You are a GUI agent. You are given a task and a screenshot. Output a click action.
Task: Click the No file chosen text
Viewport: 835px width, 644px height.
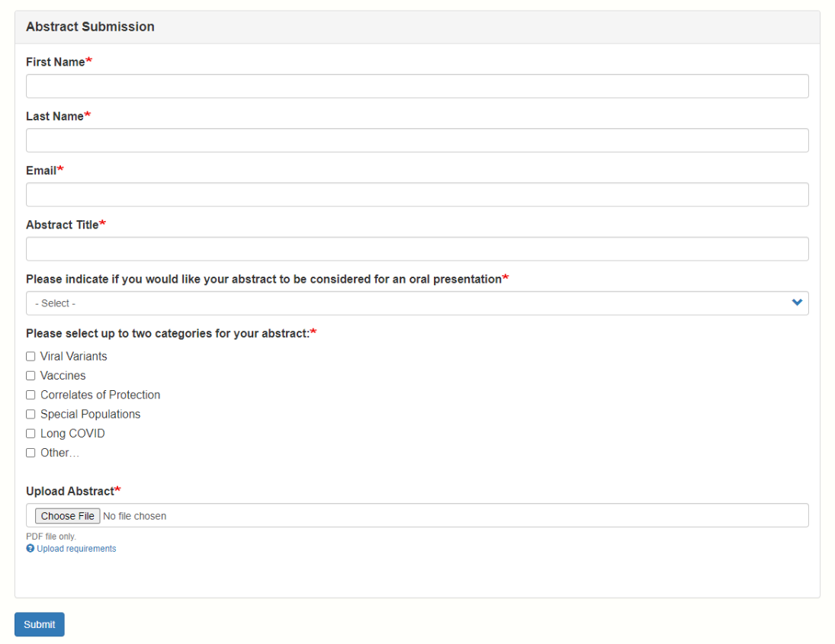click(x=134, y=516)
